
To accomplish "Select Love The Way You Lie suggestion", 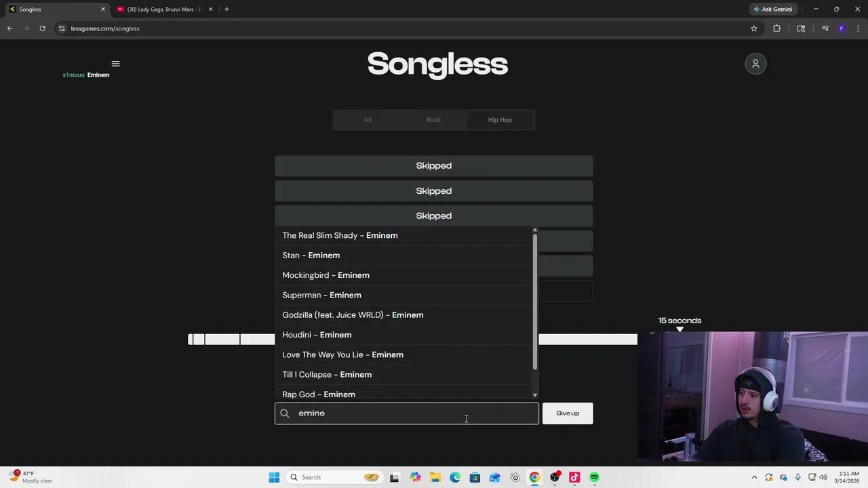I will [x=404, y=354].
